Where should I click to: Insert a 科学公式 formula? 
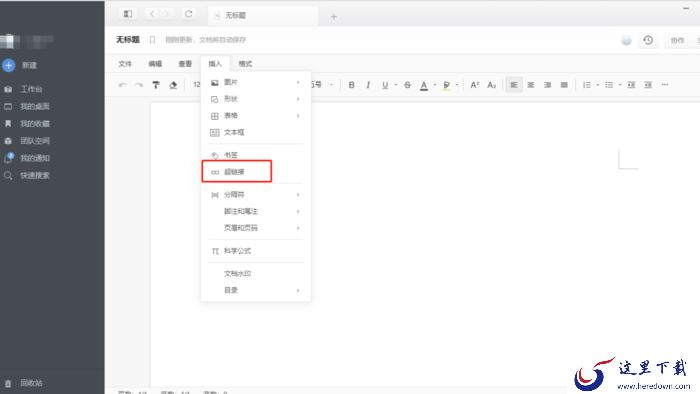click(x=256, y=251)
